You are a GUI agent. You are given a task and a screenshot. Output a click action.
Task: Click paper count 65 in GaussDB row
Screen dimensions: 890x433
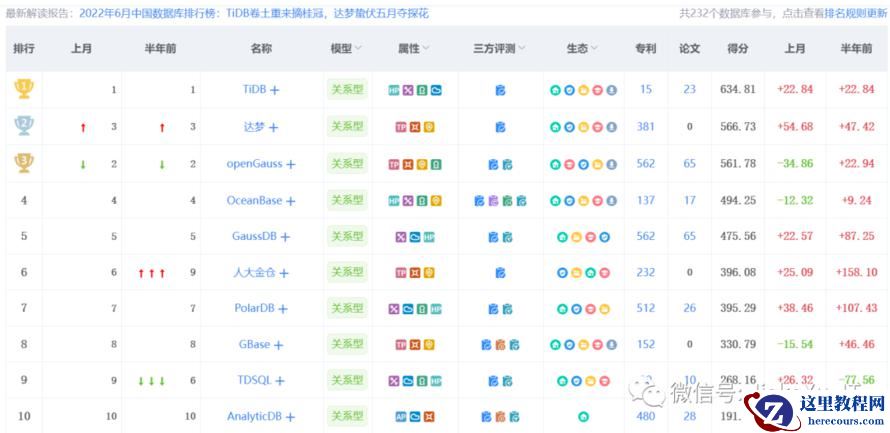(690, 236)
